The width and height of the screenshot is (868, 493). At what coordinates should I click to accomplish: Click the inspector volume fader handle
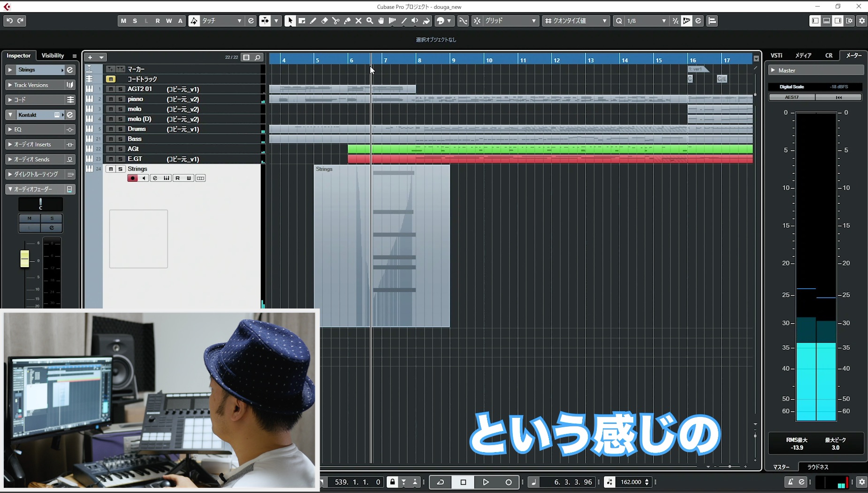[x=24, y=259]
